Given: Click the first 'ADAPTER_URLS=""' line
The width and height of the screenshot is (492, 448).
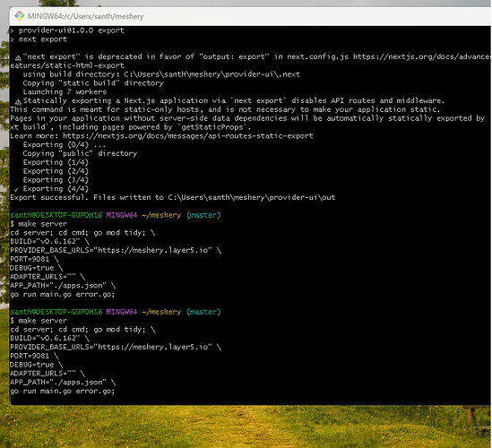Looking at the screenshot, I should (x=47, y=276).
